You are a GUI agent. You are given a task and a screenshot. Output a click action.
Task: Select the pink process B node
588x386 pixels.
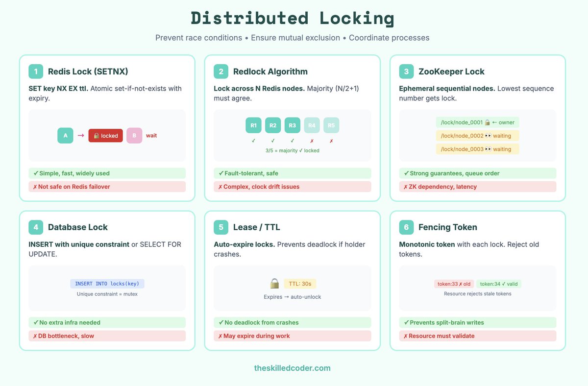(x=134, y=136)
